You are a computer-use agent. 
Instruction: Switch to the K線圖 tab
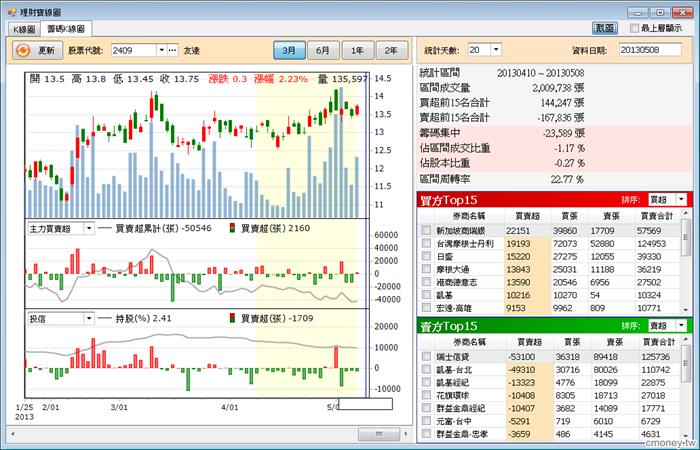(24, 29)
